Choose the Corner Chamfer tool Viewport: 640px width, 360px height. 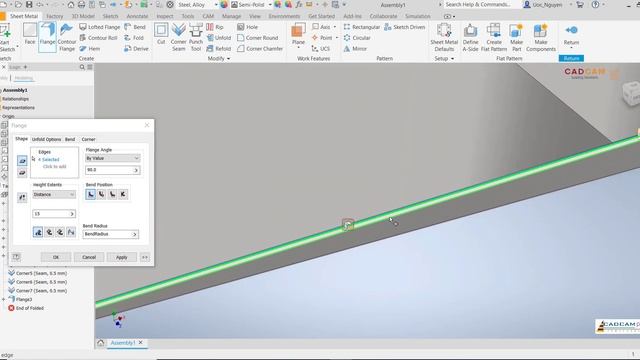click(260, 49)
